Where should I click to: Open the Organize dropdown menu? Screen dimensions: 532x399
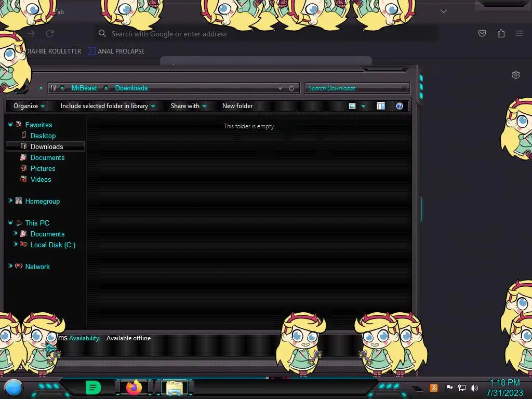(29, 106)
